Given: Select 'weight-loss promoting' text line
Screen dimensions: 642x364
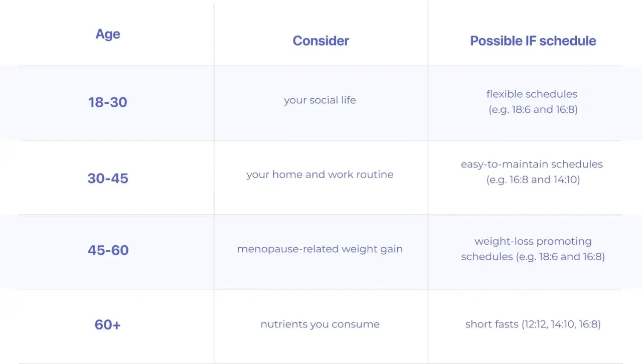Looking at the screenshot, I should (x=533, y=241).
